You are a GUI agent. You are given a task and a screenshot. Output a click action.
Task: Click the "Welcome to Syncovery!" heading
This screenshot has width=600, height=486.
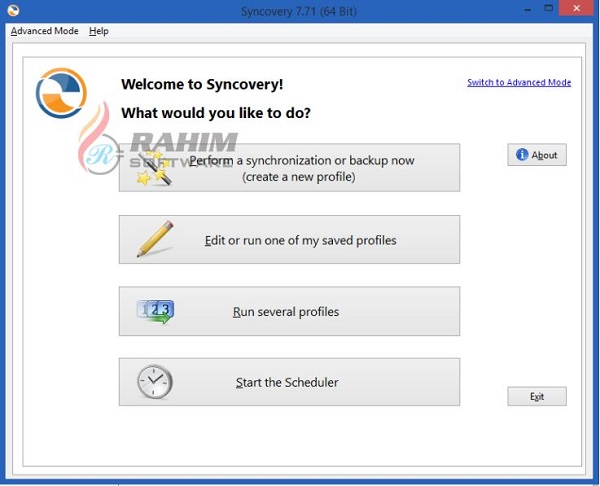[x=202, y=84]
